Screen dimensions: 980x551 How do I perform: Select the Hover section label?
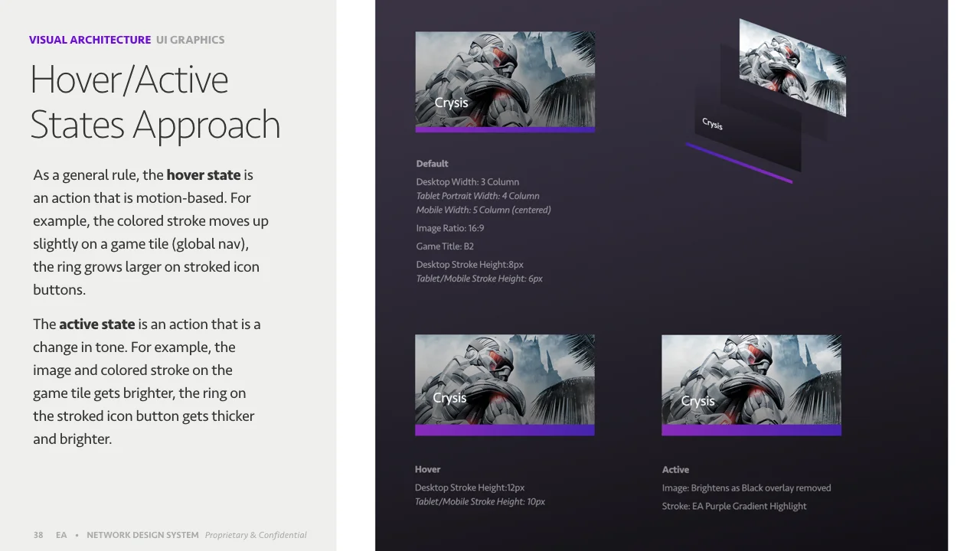pos(427,469)
